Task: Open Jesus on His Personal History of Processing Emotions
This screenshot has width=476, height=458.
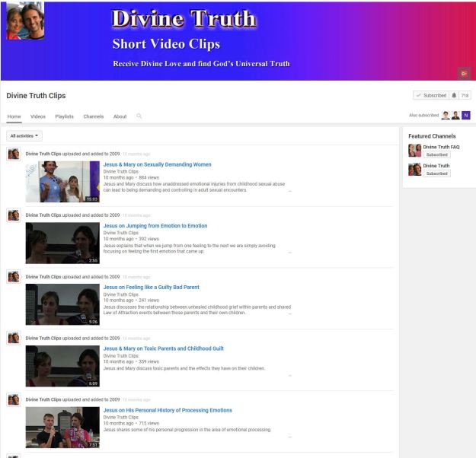Action: 168,410
